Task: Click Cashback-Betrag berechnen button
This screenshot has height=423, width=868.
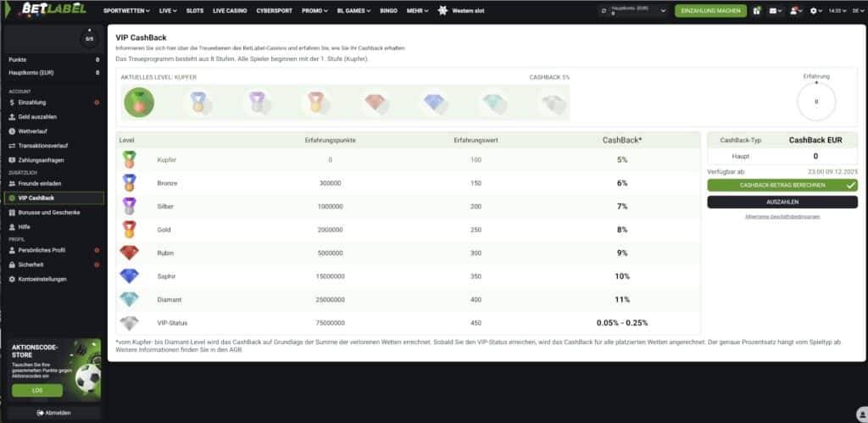Action: point(782,184)
